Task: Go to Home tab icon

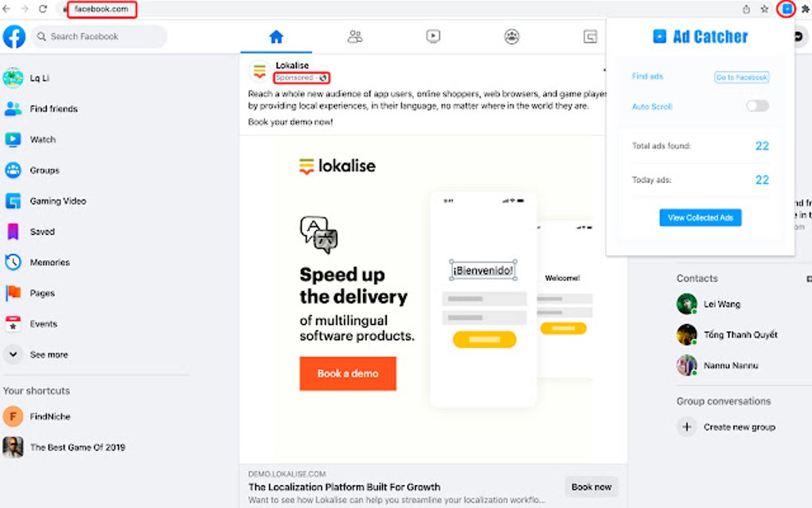Action: [x=276, y=37]
